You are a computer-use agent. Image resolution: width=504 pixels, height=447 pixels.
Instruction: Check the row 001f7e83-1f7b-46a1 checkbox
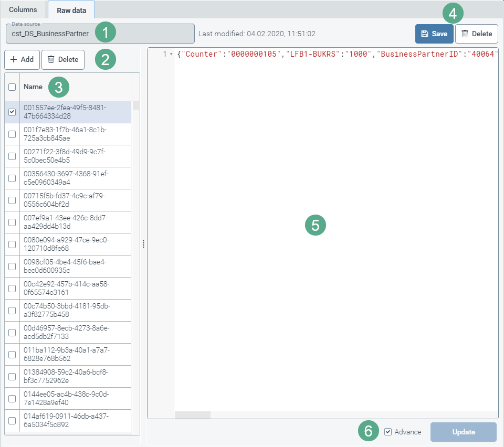pos(12,134)
